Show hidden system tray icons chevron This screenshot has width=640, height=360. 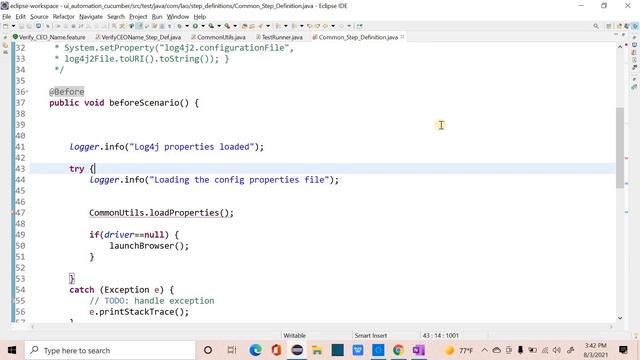(x=484, y=350)
